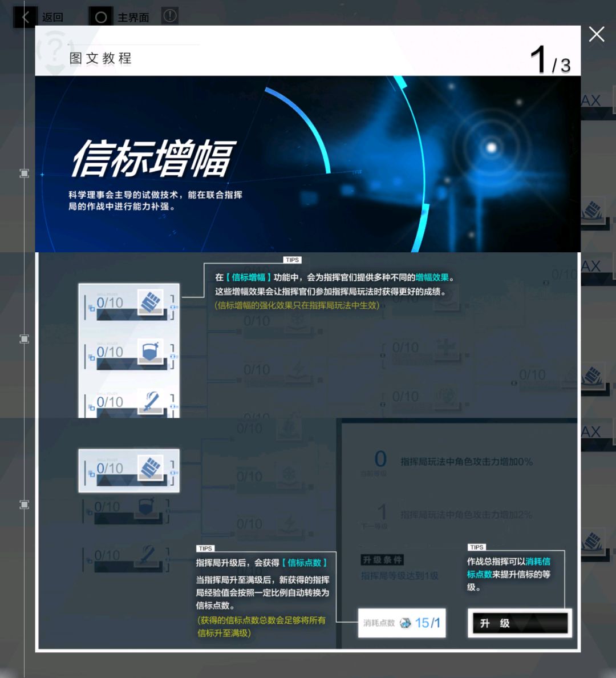Click the TIPS tag above 指挥局升级后 text
The width and height of the screenshot is (616, 678).
click(x=205, y=548)
